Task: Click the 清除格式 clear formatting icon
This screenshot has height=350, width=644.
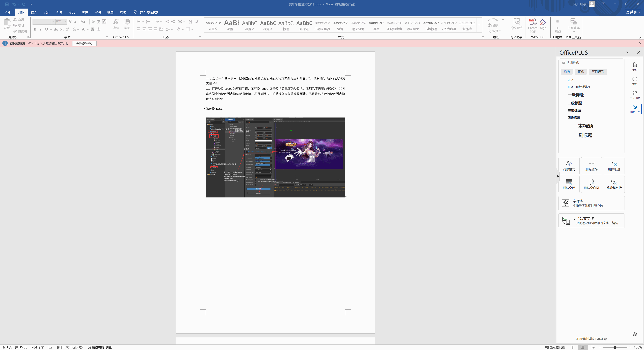Action: coord(569,166)
